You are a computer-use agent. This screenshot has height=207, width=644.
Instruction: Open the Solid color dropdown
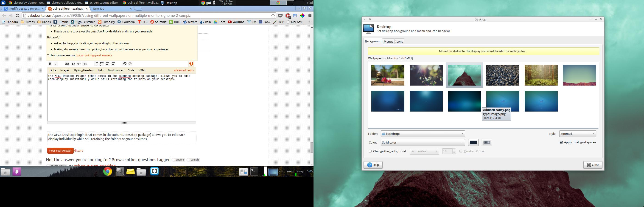tap(423, 143)
